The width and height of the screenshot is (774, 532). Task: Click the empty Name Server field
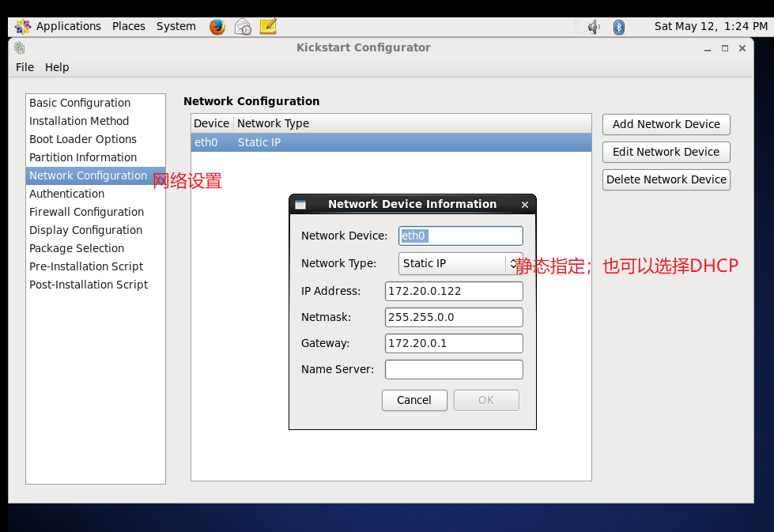454,370
